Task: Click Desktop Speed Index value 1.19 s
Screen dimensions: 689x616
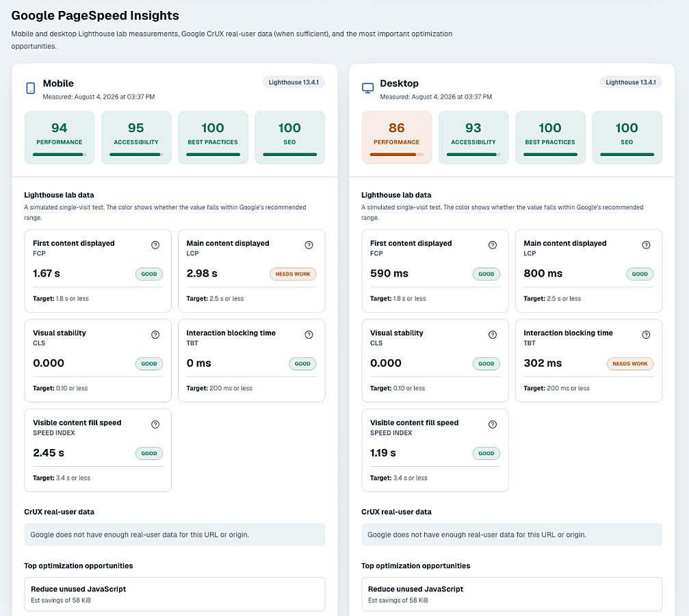Action: tap(382, 453)
